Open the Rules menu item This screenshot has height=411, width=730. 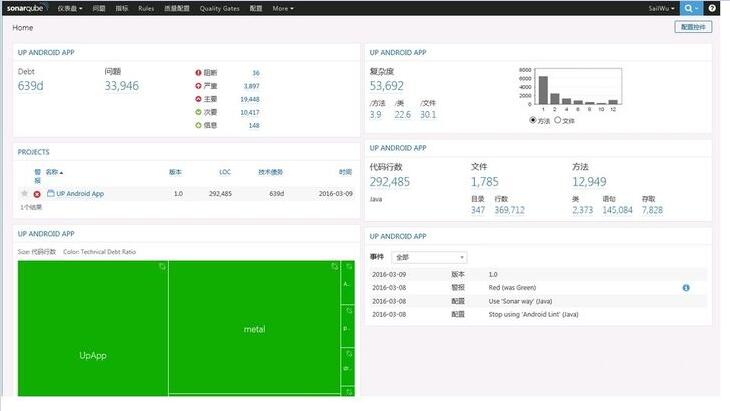[x=146, y=8]
